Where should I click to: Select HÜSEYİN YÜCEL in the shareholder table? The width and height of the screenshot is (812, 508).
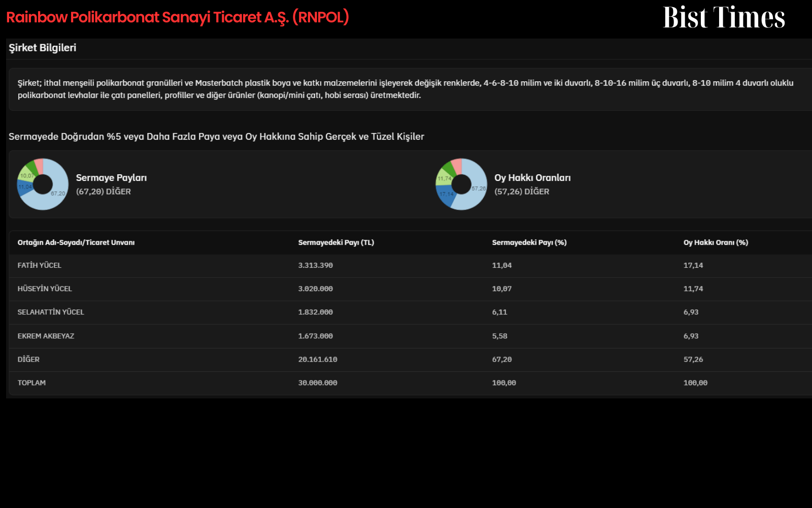coord(45,289)
